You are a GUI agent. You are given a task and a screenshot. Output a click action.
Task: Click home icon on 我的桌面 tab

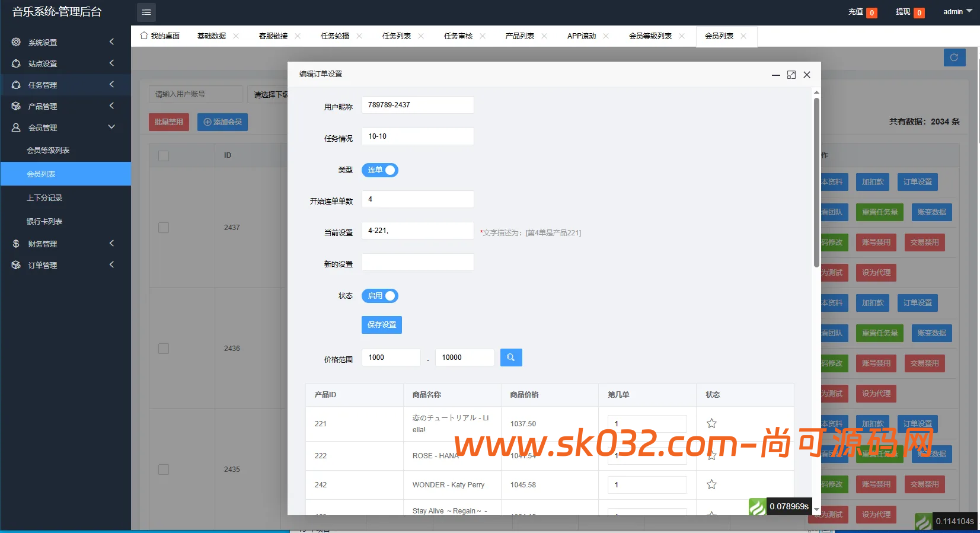[144, 36]
